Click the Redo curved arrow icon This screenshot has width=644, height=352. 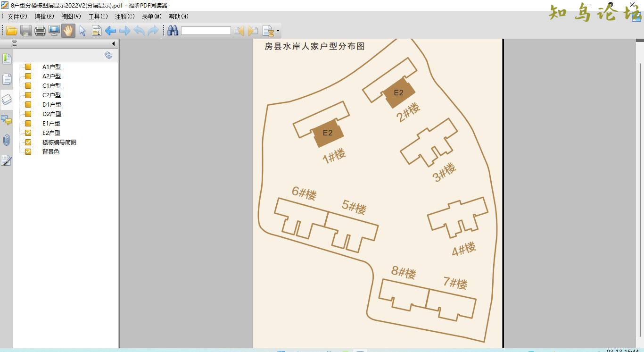point(153,31)
